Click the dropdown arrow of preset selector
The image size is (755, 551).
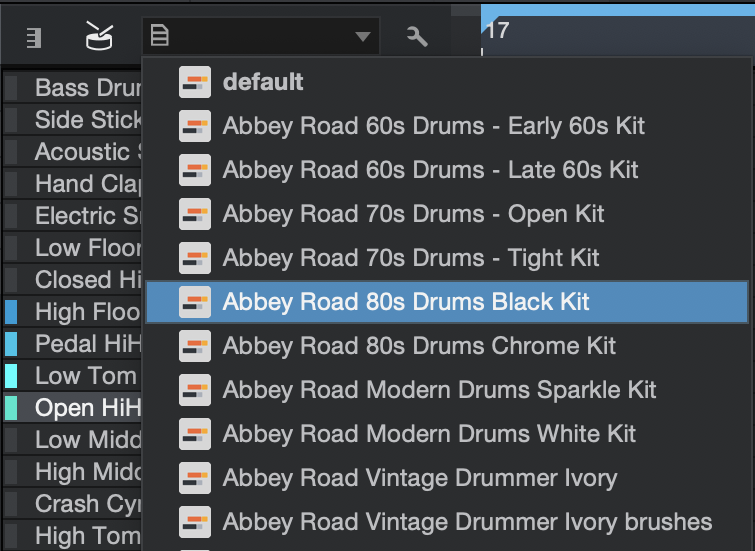point(362,36)
